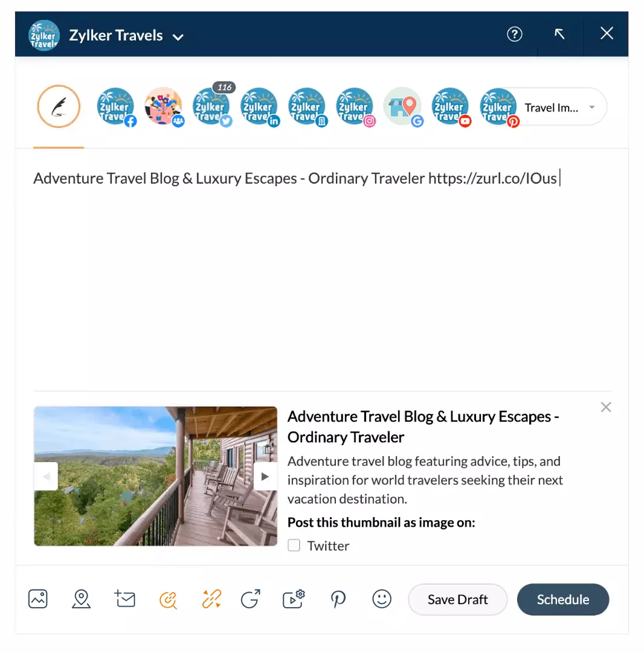Screen dimensions: 644x653
Task: Expand the Zylker Travels brand dropdown
Action: point(178,37)
